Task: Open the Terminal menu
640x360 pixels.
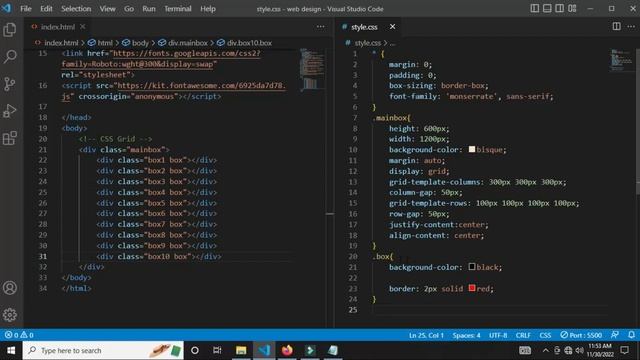Action: pos(178,9)
